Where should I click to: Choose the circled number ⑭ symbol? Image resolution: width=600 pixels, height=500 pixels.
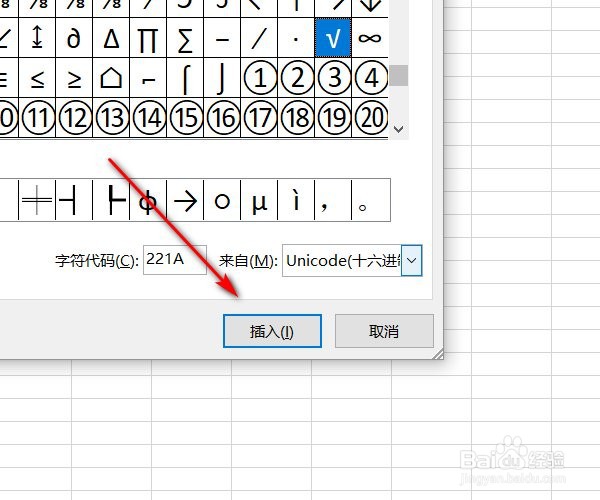148,117
